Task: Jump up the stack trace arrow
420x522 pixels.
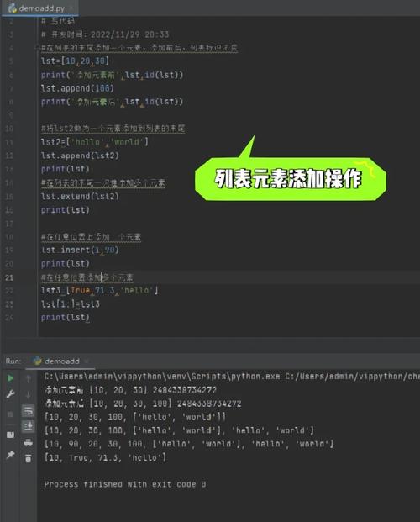Action: (29, 379)
